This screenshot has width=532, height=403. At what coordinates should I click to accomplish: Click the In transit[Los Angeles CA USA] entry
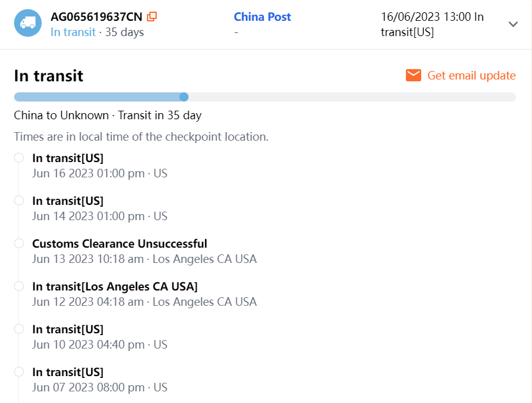coord(114,286)
